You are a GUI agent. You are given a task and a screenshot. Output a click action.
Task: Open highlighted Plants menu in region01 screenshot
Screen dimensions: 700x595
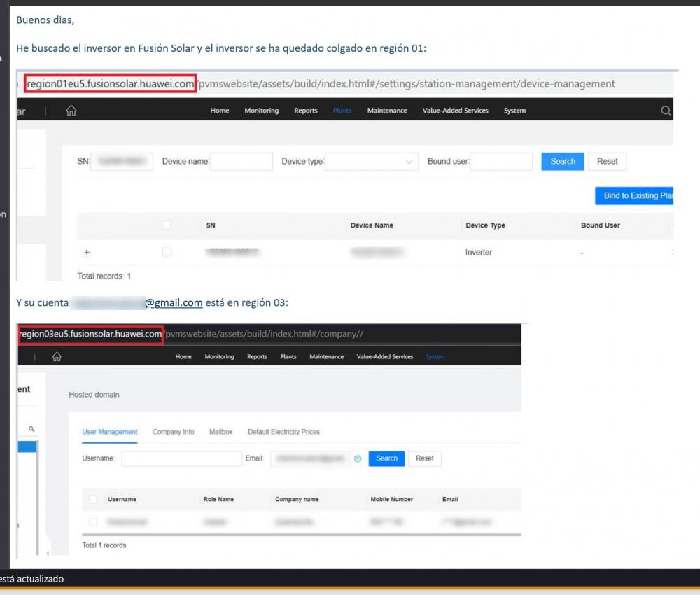point(342,111)
